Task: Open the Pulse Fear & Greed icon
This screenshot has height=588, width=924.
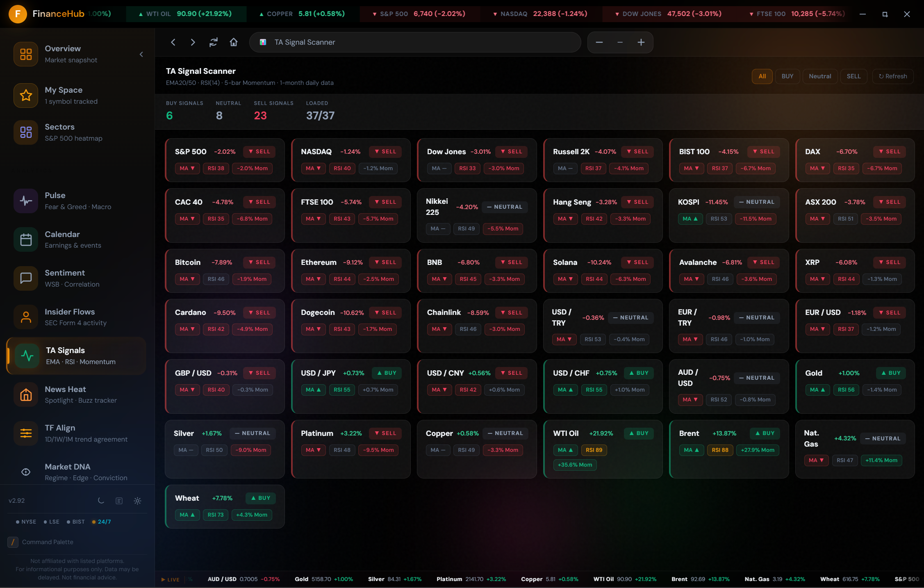Action: [x=26, y=201]
